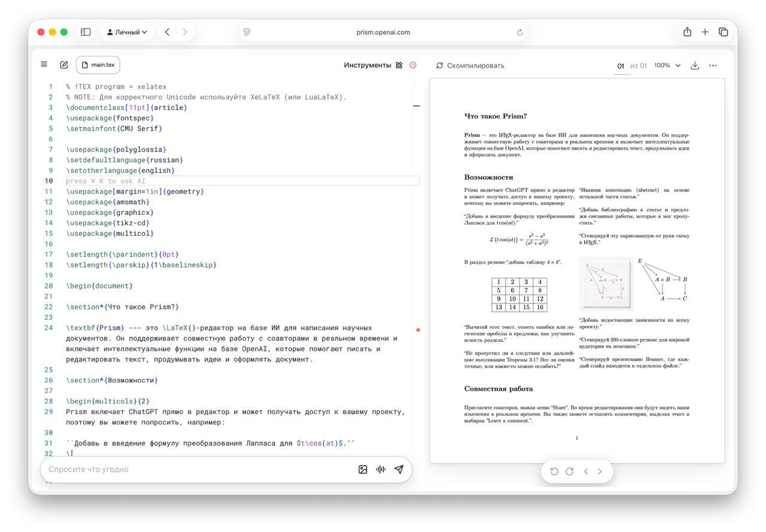Click the 4×4 number table in preview

click(x=519, y=294)
